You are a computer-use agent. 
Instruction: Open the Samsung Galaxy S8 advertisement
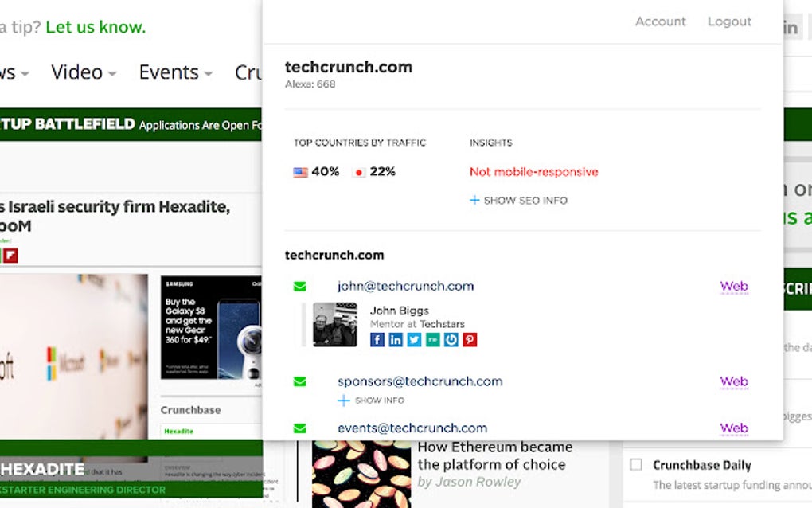211,327
